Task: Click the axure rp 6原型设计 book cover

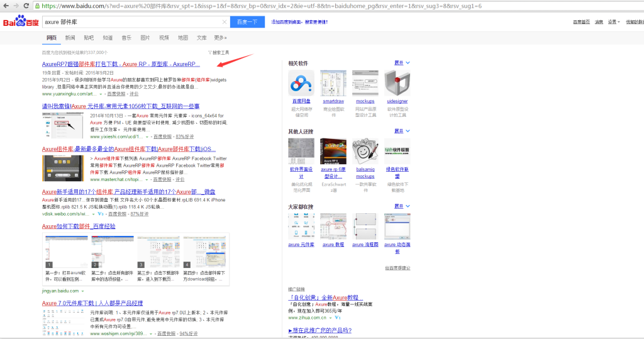Action: tap(333, 151)
